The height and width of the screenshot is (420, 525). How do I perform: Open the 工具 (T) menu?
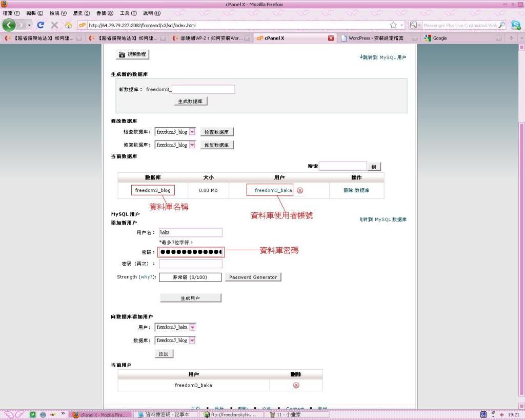128,13
